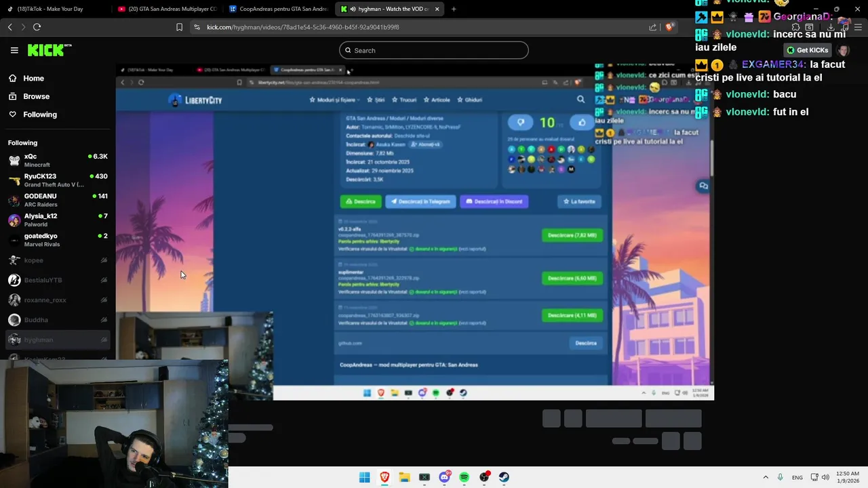The width and height of the screenshot is (868, 488).
Task: Open offline channel roxanne_roxx
Action: 58,300
